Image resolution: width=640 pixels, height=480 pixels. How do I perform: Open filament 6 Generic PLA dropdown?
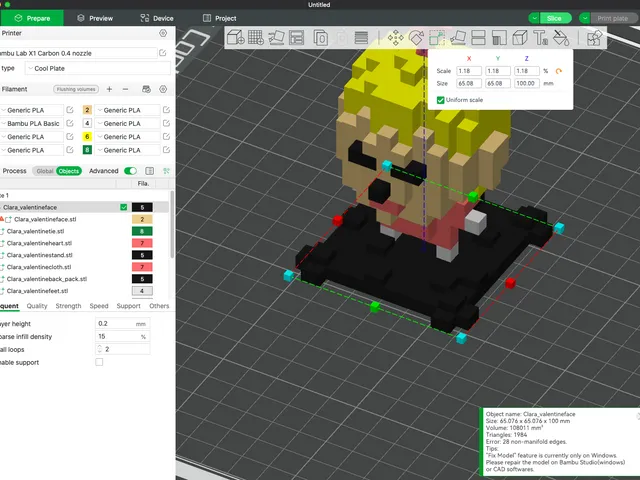point(127,136)
